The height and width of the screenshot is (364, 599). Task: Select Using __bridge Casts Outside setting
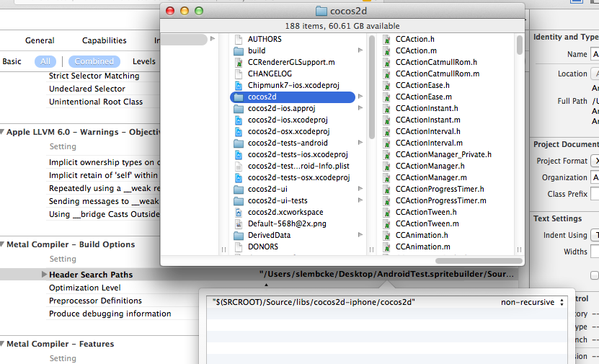tap(105, 214)
